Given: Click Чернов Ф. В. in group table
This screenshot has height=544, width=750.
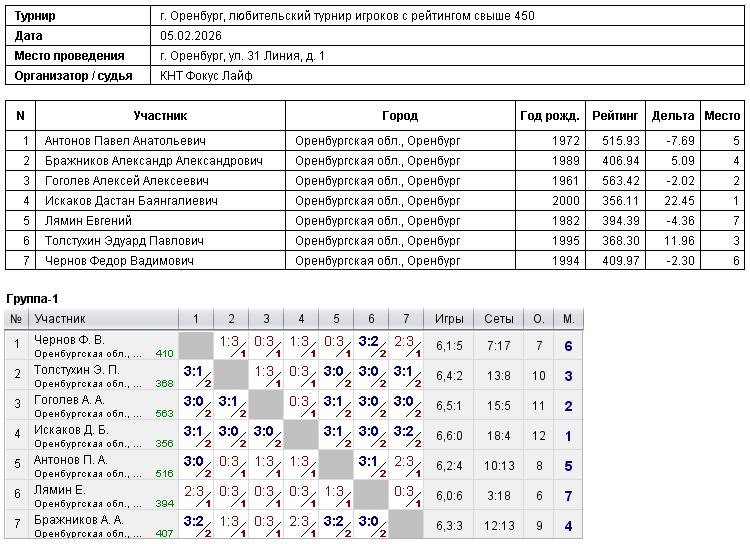Looking at the screenshot, I should click(71, 340).
